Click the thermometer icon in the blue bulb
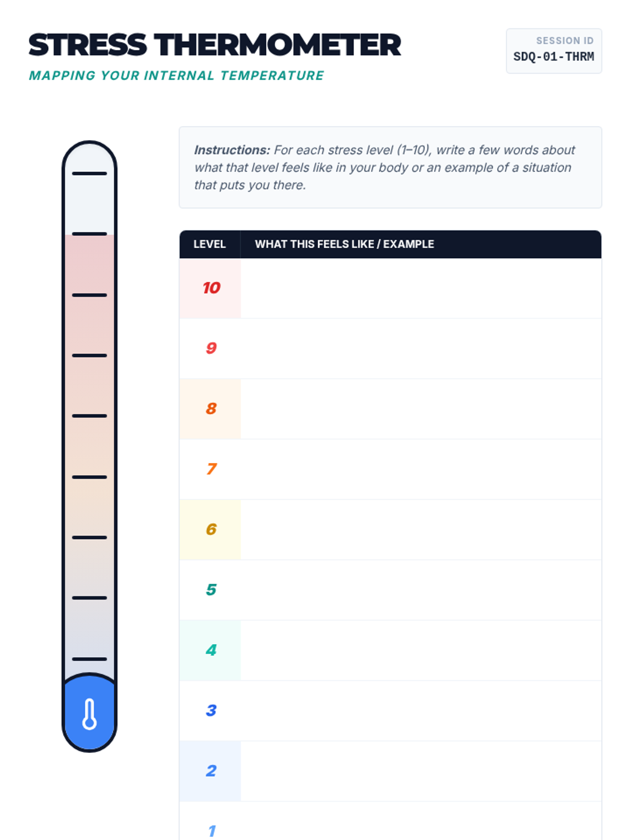The width and height of the screenshot is (630, 840). tap(89, 714)
